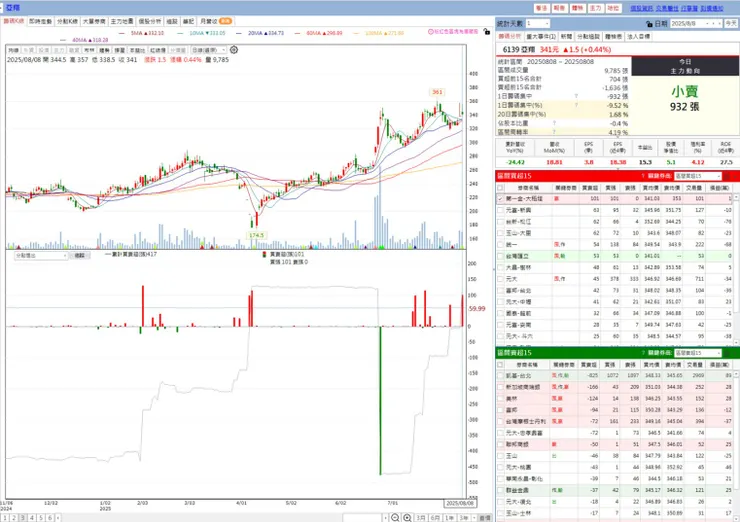Check the select-all checkbox in buy table header
This screenshot has height=522, width=740.
(x=500, y=188)
